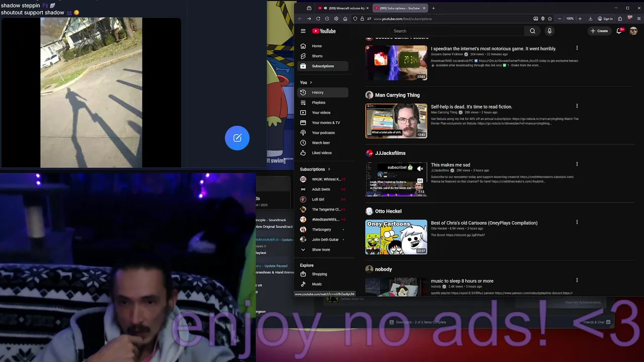644x362 pixels.
Task: Open browser list all tabs button
Action: pos(309,8)
